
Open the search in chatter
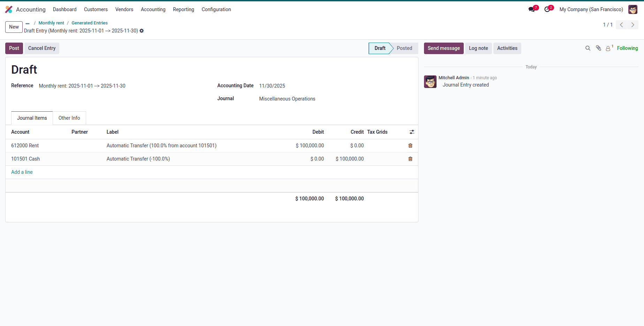pyautogui.click(x=588, y=48)
